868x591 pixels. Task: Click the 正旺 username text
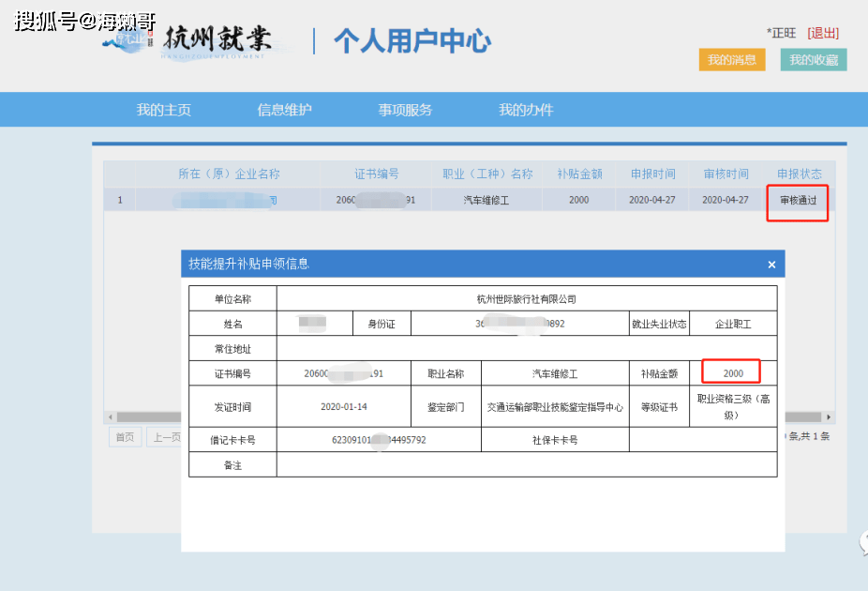pos(784,33)
